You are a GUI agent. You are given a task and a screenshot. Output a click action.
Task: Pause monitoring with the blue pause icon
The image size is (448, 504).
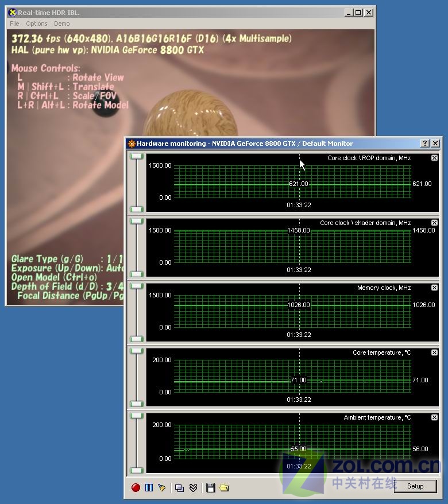tap(149, 487)
